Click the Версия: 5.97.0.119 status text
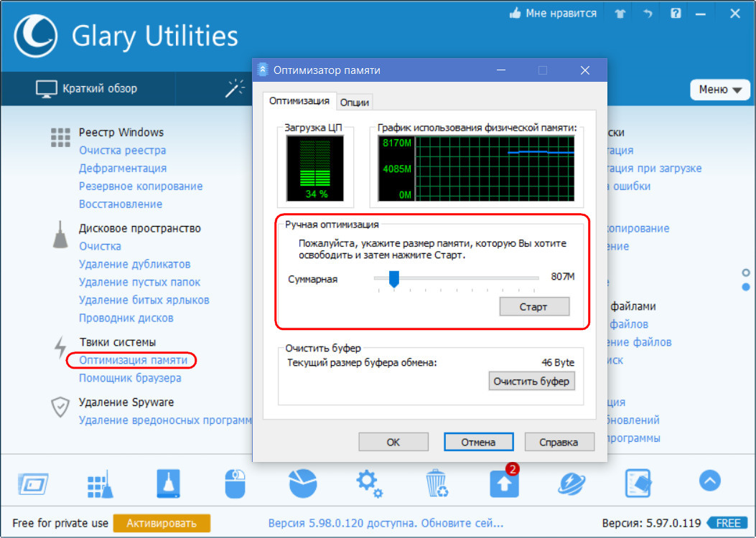Image resolution: width=756 pixels, height=538 pixels. click(x=651, y=523)
